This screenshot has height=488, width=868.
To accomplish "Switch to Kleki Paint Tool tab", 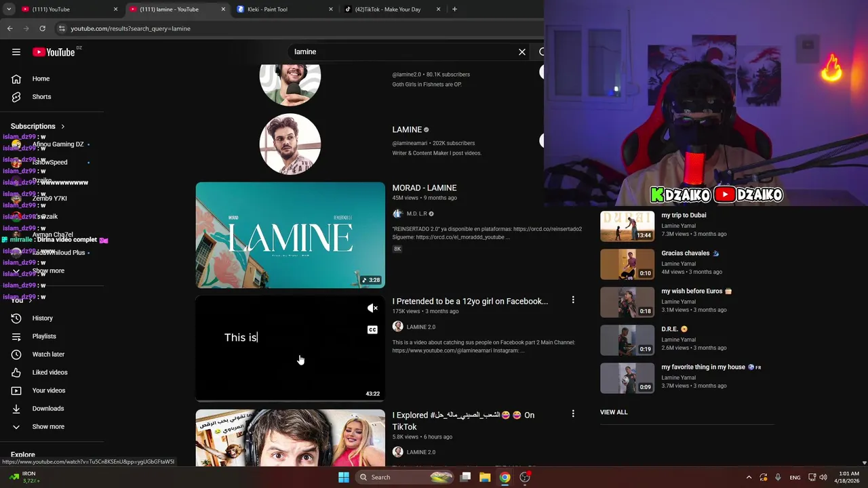I will coord(285,9).
